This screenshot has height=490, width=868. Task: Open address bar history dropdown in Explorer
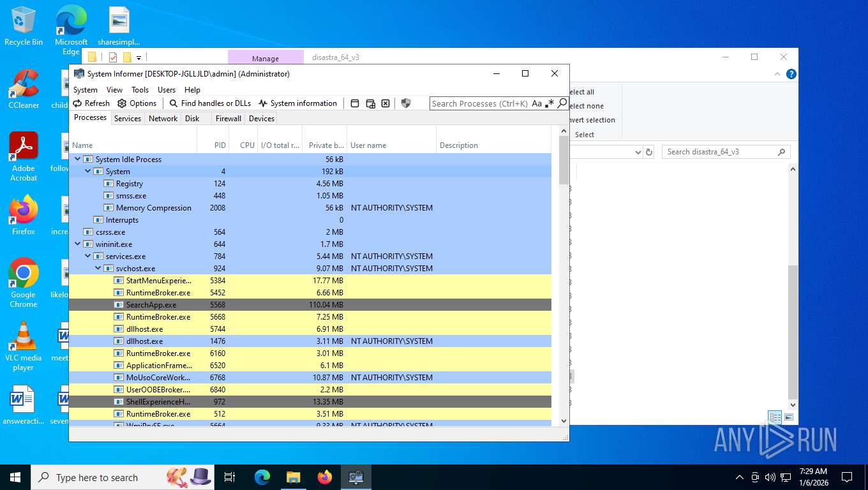click(638, 152)
